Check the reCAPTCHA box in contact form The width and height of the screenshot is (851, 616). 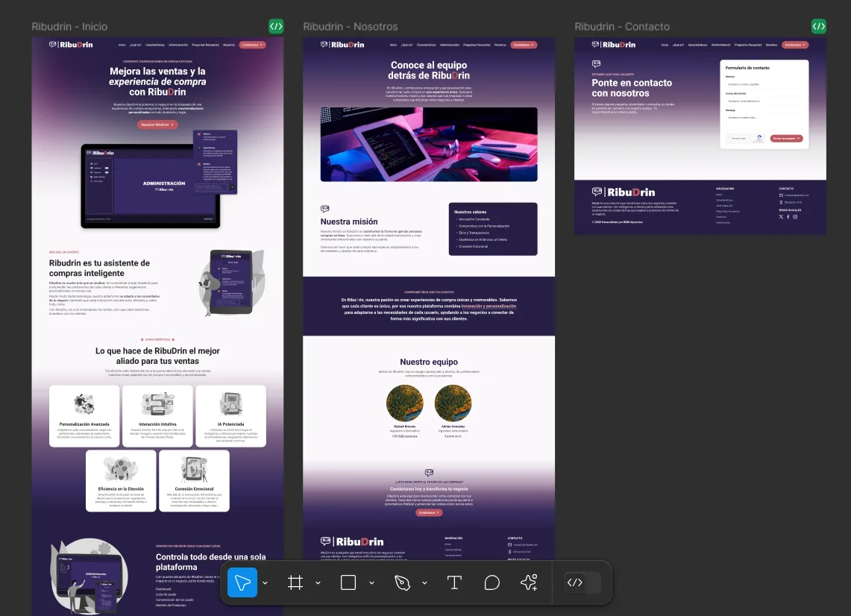click(730, 138)
